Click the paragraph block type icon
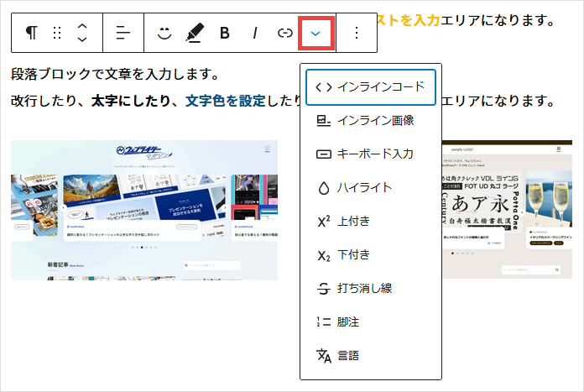The image size is (584, 392). [31, 33]
